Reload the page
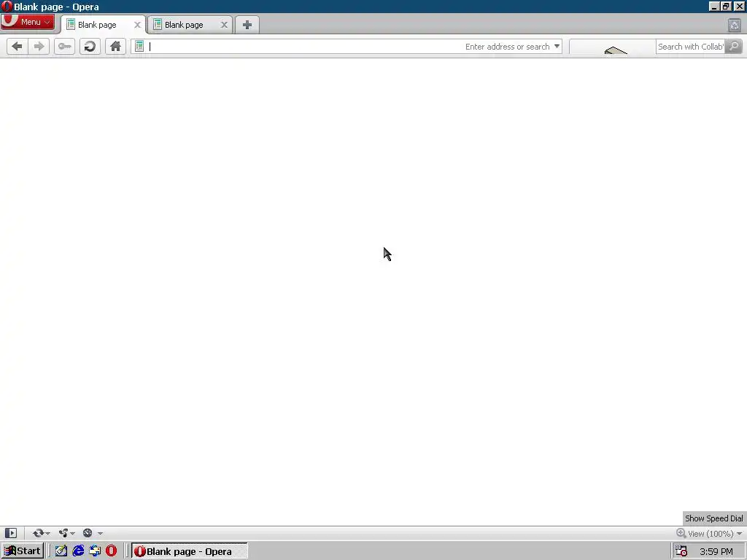The height and width of the screenshot is (560, 747). click(90, 46)
